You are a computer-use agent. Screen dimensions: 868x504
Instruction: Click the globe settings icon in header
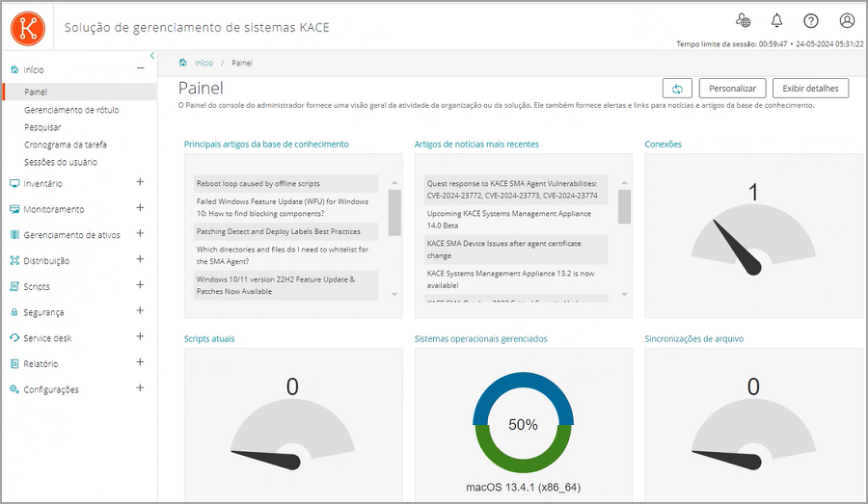pos(743,20)
